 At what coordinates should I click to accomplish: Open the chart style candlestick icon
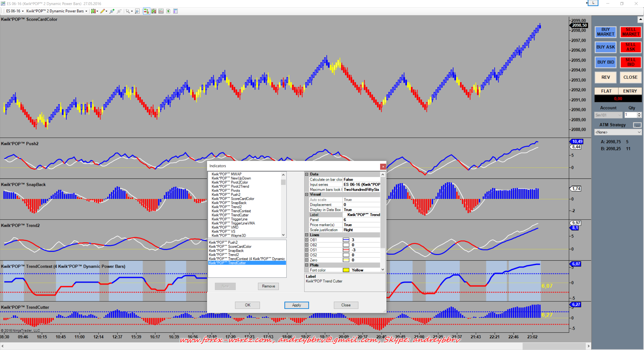pos(93,11)
